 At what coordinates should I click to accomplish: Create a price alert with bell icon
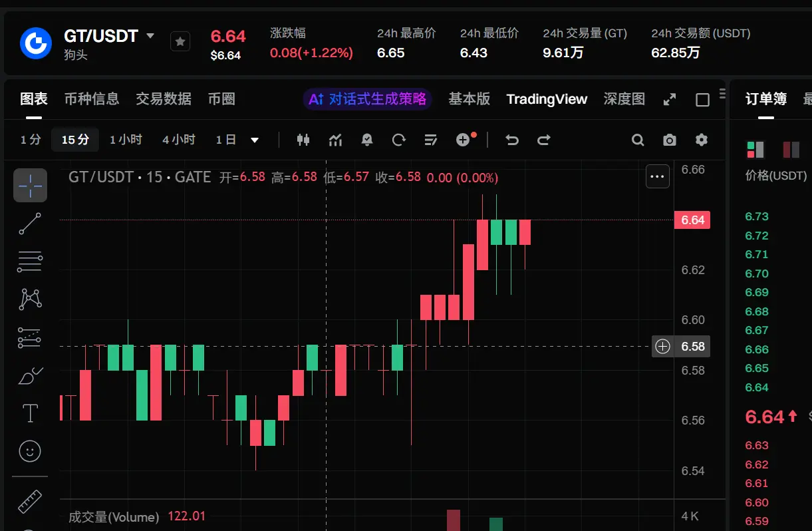pos(367,140)
